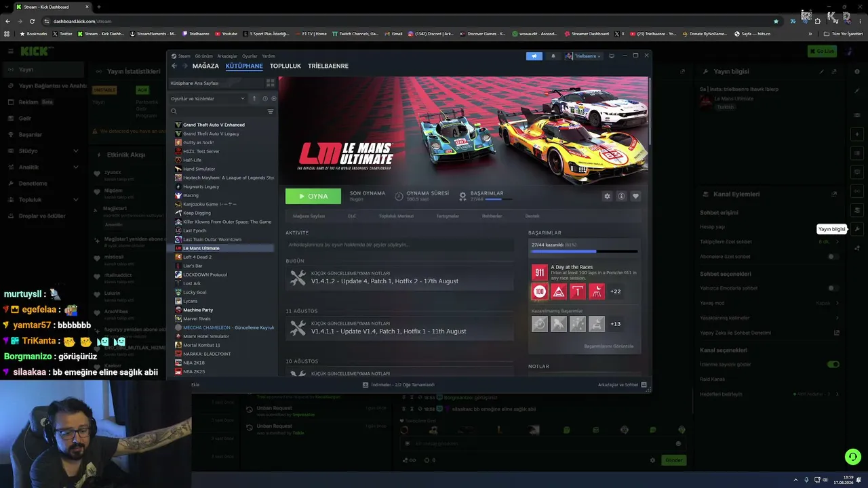The width and height of the screenshot is (868, 488).
Task: Open Steam Big Picture mode monitor icon
Action: 612,56
